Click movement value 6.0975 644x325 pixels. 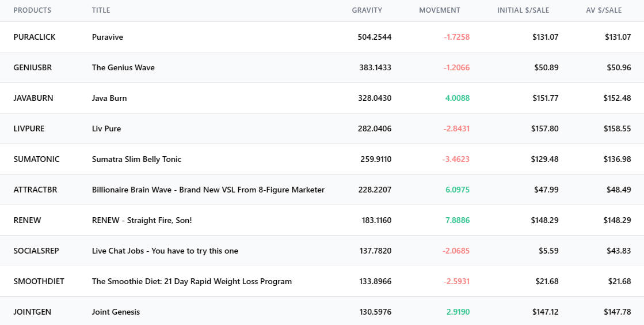tap(458, 190)
